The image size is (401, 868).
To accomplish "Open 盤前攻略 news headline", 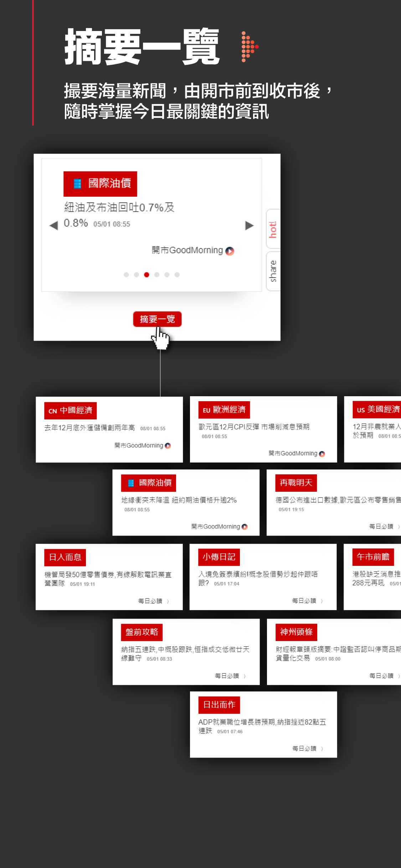I will click(x=185, y=653).
